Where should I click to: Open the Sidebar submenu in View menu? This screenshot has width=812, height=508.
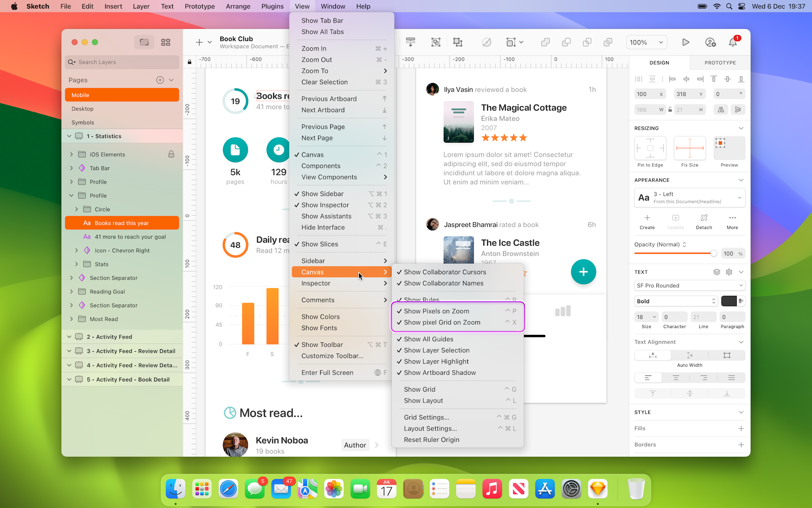tap(341, 261)
